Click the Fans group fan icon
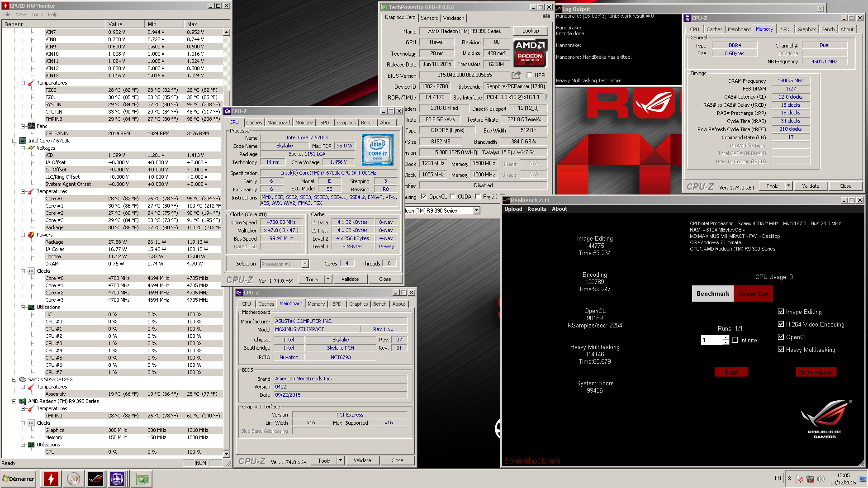Viewport: 868px width, 488px height. [x=31, y=126]
